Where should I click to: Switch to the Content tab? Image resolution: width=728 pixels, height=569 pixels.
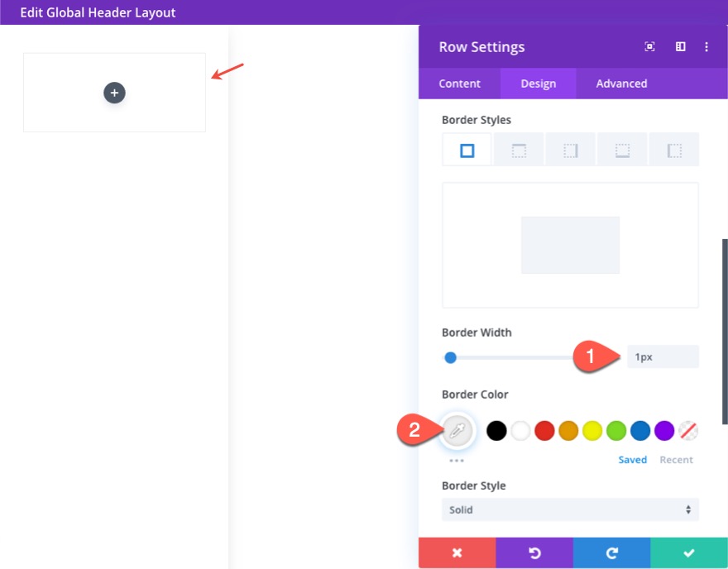(459, 83)
